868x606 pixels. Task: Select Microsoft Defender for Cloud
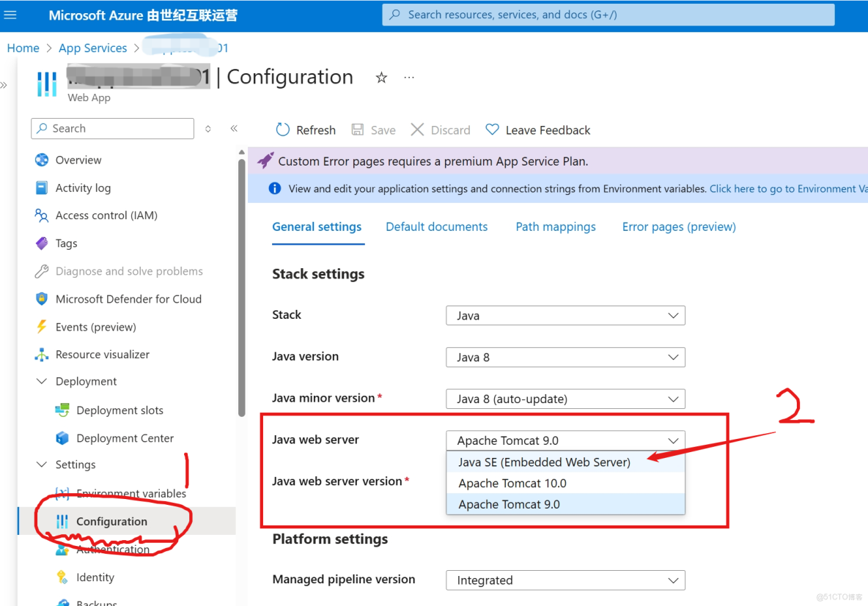128,298
